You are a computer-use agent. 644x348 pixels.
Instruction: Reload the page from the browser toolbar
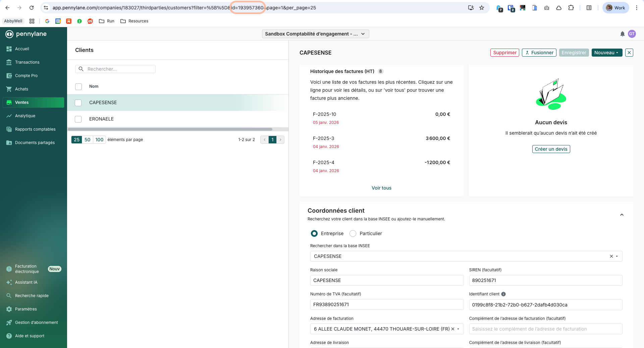(32, 8)
